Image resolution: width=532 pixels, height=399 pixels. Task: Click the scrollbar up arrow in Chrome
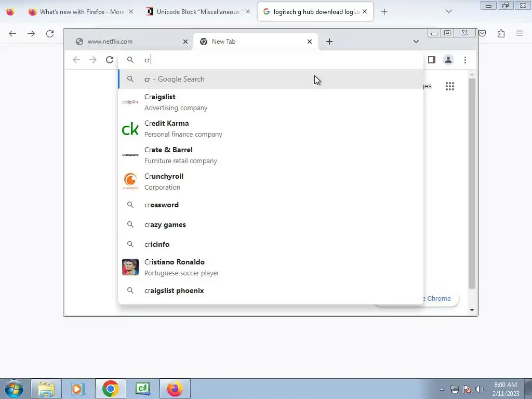tap(472, 74)
